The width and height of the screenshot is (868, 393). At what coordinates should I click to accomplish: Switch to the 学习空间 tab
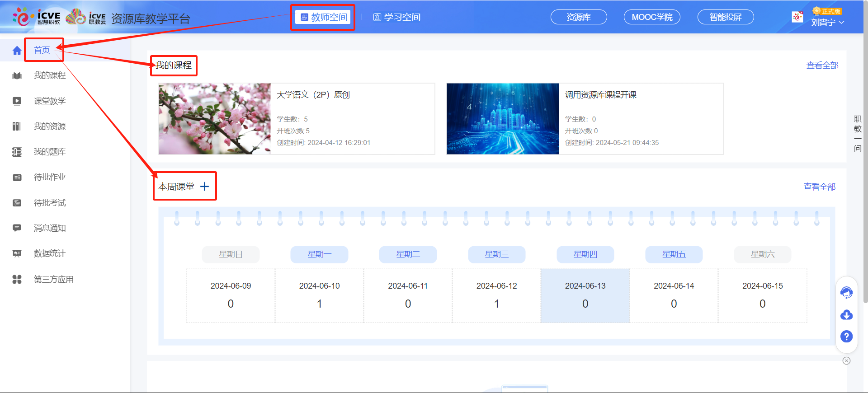click(397, 17)
